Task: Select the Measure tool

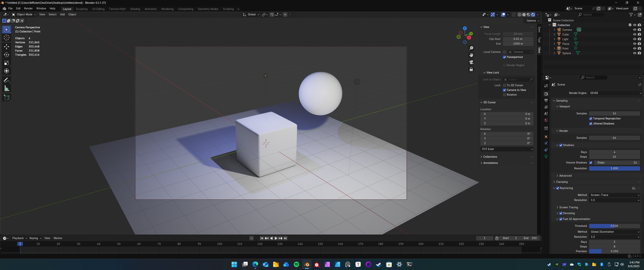Action: coord(7,88)
